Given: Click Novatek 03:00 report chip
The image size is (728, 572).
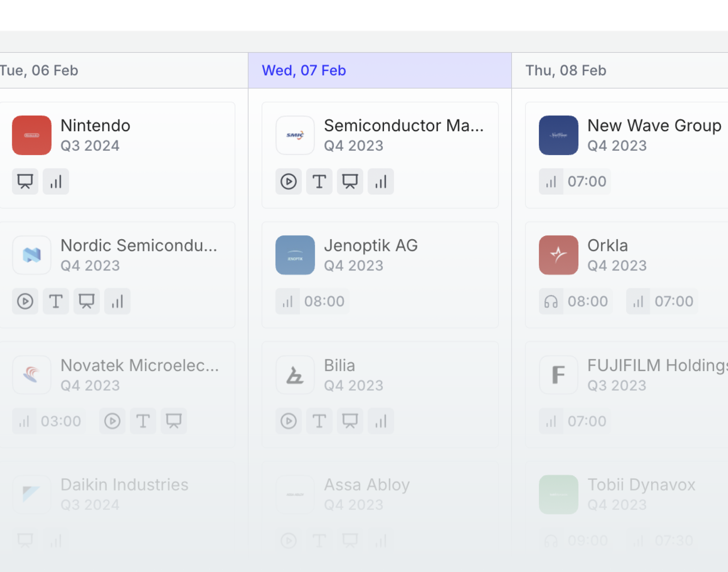Looking at the screenshot, I should tap(49, 421).
